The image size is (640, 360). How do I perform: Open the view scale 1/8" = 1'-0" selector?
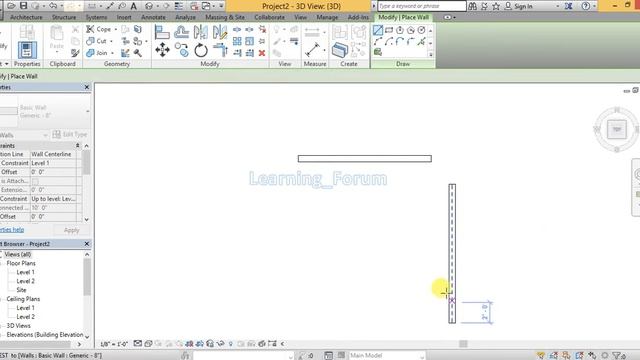click(114, 344)
